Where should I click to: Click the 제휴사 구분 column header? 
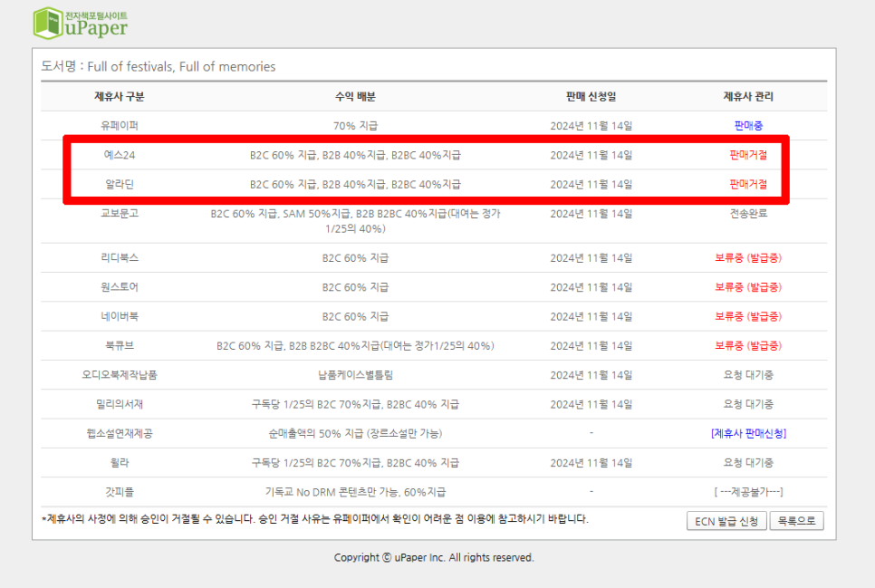pos(120,97)
